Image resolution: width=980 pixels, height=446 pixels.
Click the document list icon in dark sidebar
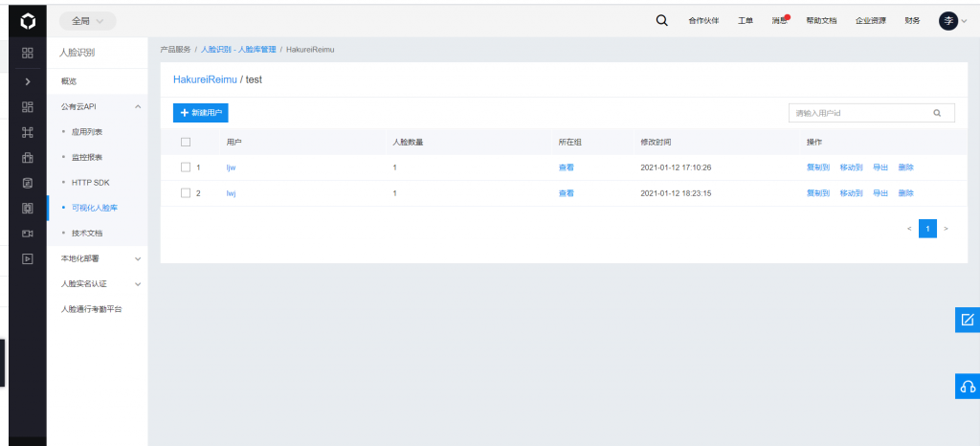point(28,183)
